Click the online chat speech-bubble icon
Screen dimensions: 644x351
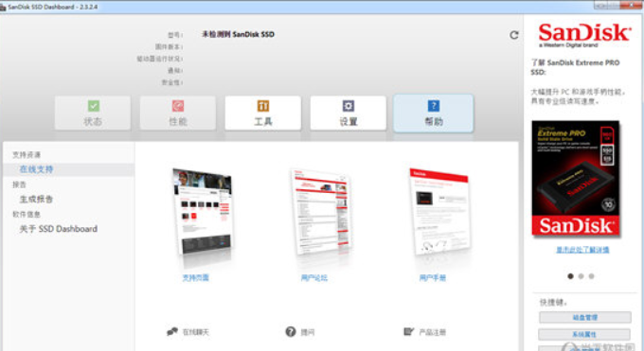click(x=172, y=331)
